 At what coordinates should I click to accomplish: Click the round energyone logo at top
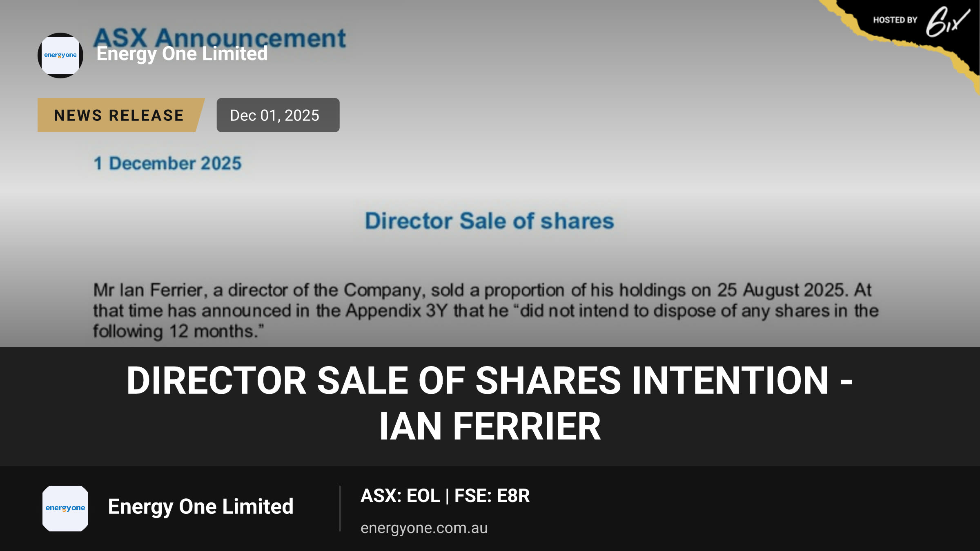(60, 56)
